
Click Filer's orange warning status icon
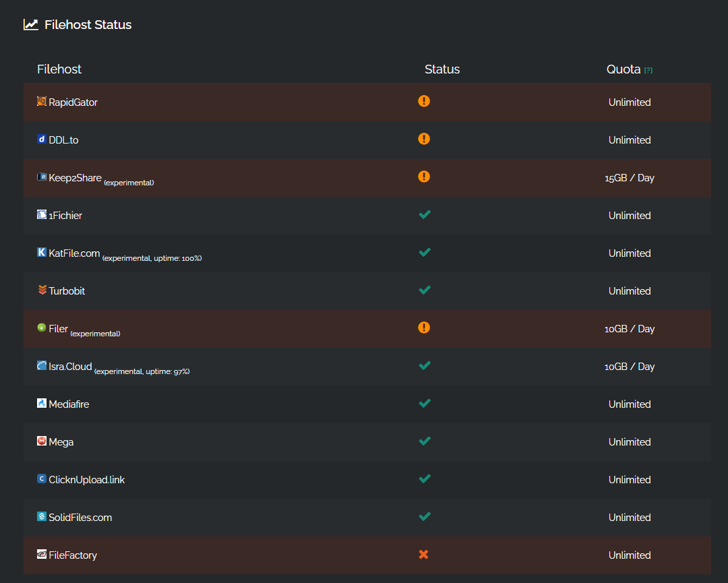click(x=424, y=328)
